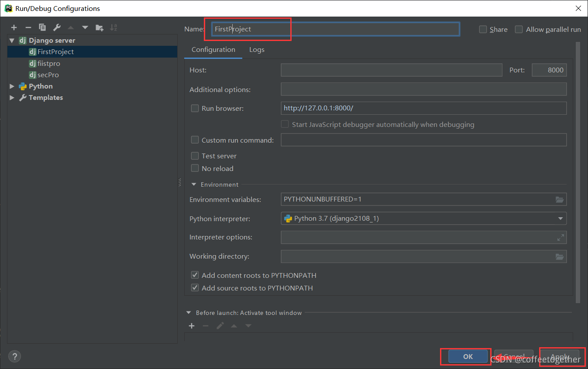
Task: Click Working directory browse folder icon
Action: click(559, 256)
